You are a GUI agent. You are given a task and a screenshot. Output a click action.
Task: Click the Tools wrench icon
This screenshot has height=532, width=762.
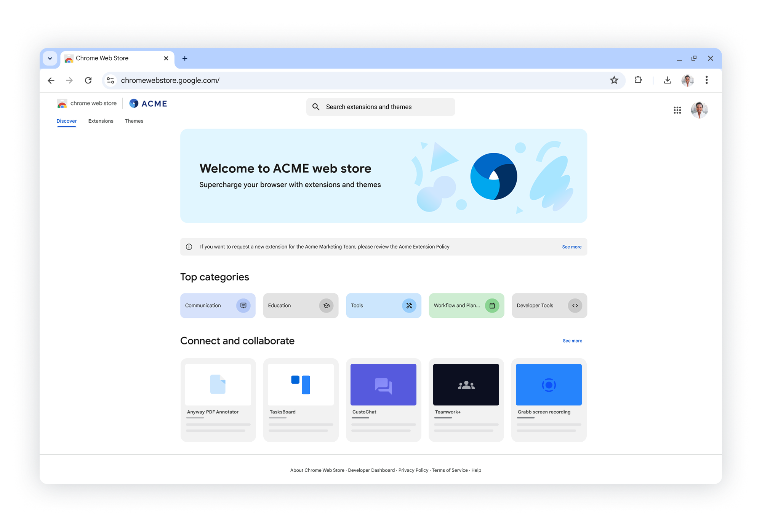[409, 306]
